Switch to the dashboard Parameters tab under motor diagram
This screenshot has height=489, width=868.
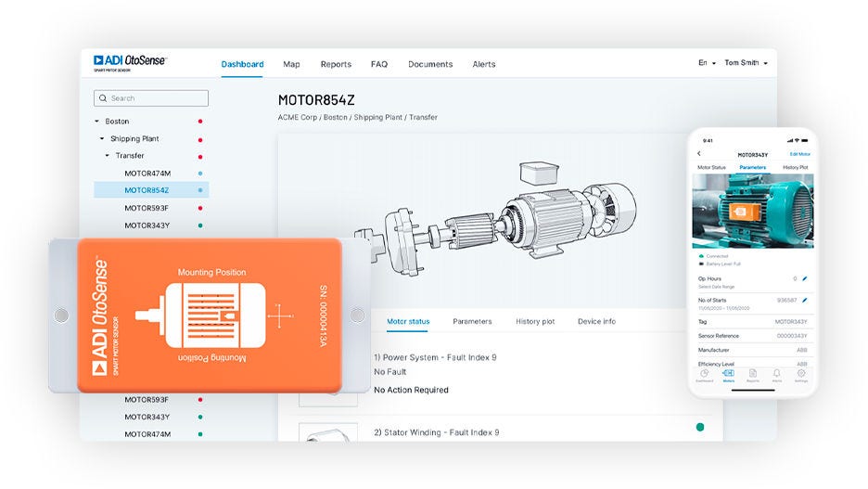point(472,321)
